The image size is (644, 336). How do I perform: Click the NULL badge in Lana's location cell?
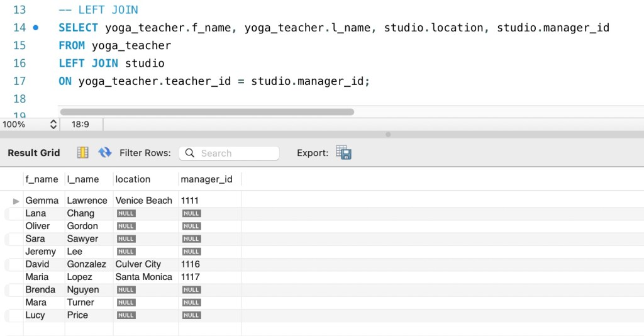(126, 213)
